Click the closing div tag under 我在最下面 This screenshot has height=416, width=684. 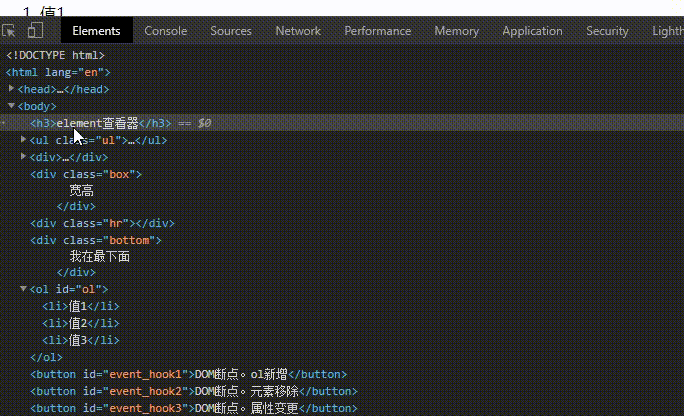pos(76,273)
